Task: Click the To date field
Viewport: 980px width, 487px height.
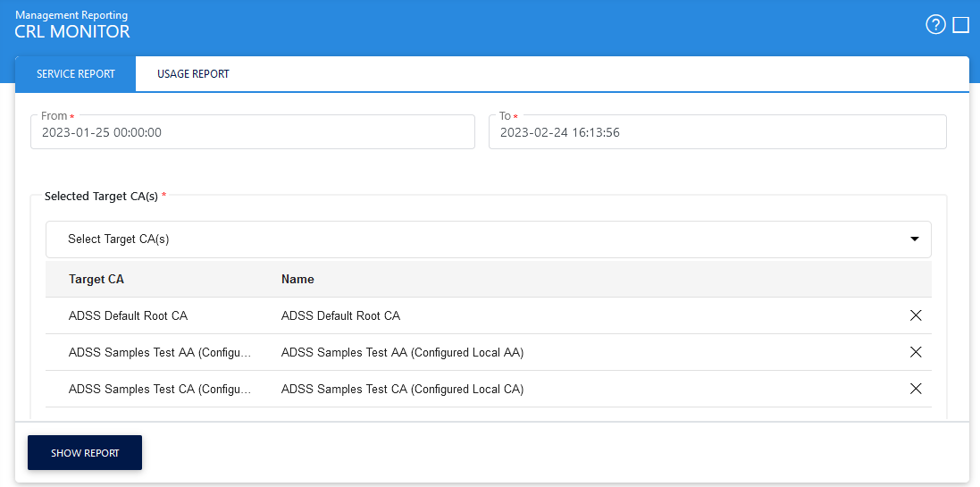Action: [716, 132]
